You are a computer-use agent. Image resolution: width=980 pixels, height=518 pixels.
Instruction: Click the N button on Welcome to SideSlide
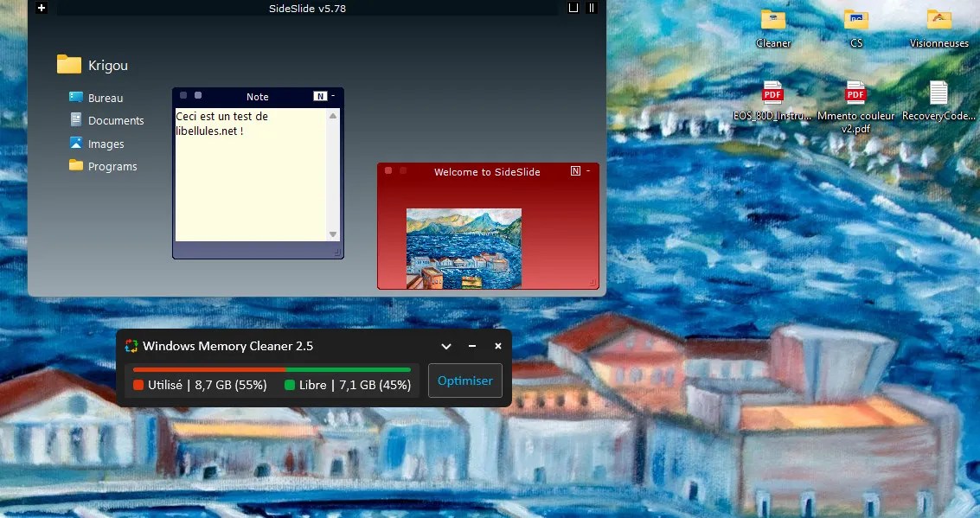575,170
